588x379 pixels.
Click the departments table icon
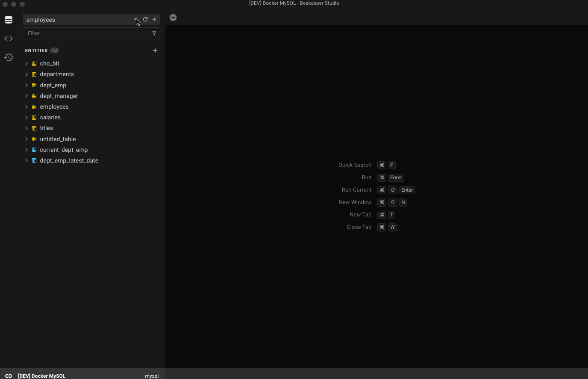pyautogui.click(x=34, y=74)
